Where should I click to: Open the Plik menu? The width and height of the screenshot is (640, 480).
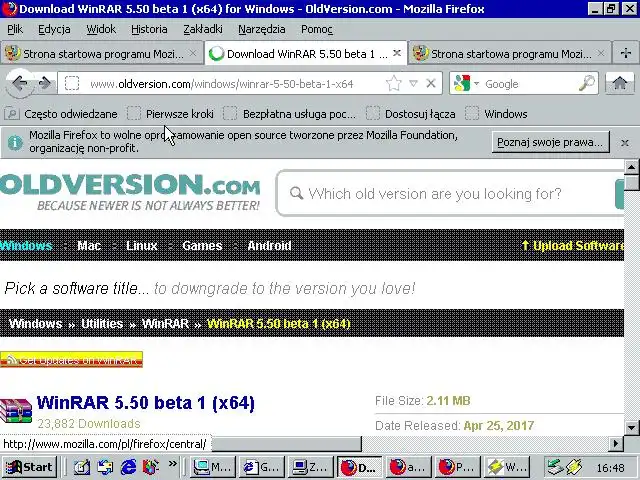[15, 29]
